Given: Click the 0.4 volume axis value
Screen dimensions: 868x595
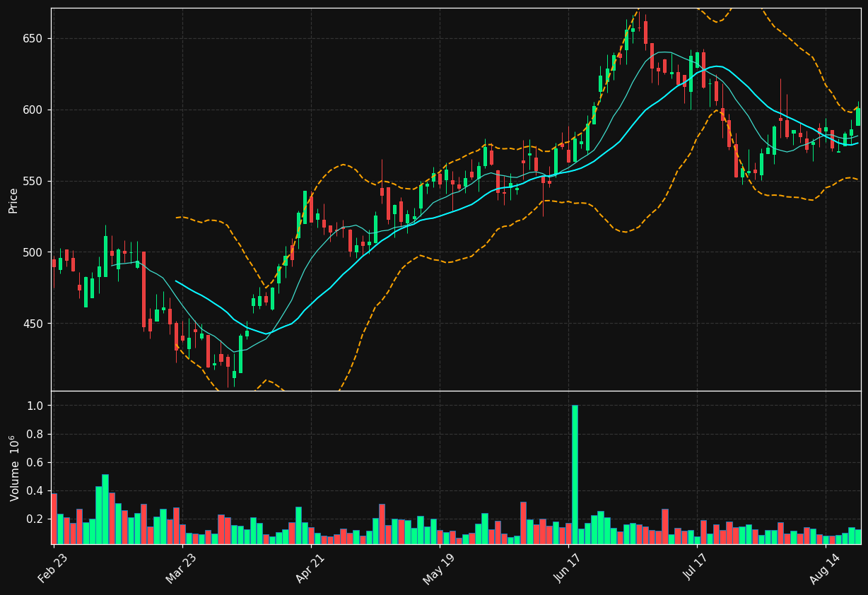Looking at the screenshot, I should coord(35,490).
